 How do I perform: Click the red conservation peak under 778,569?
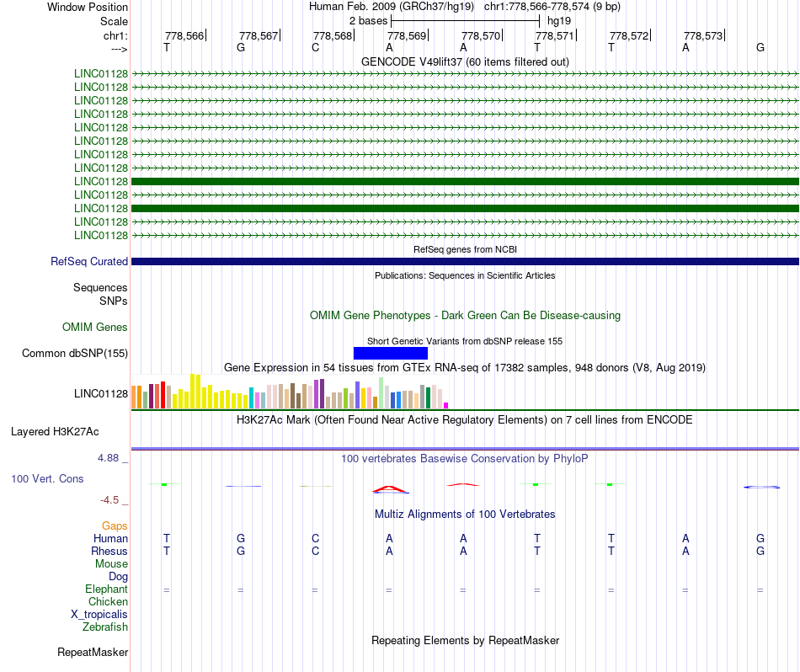[390, 489]
